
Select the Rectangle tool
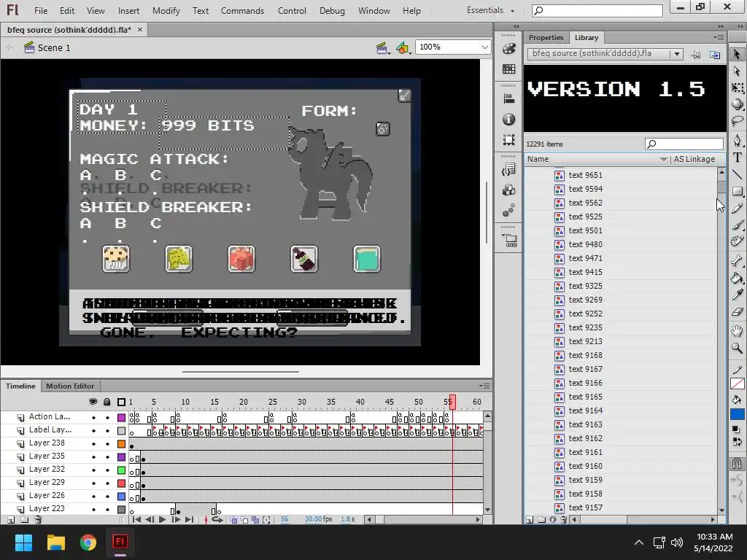[x=737, y=192]
